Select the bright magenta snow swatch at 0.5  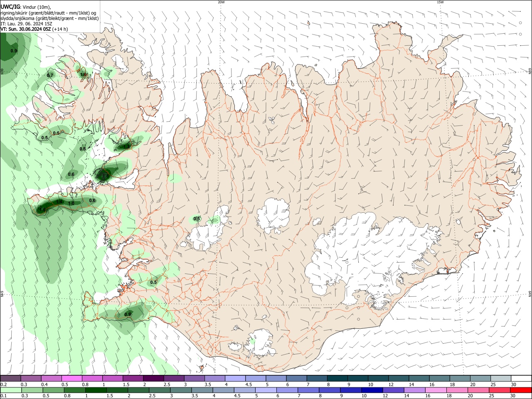pyautogui.click(x=72, y=378)
